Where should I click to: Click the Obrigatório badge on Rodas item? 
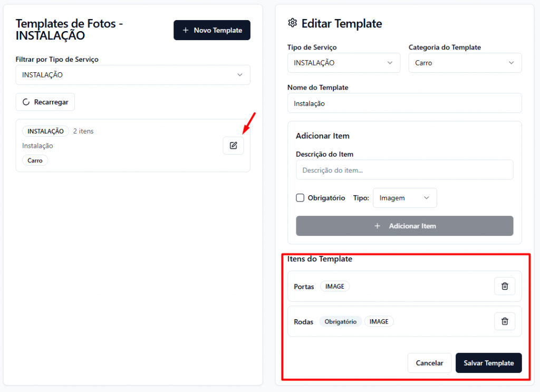[340, 321]
